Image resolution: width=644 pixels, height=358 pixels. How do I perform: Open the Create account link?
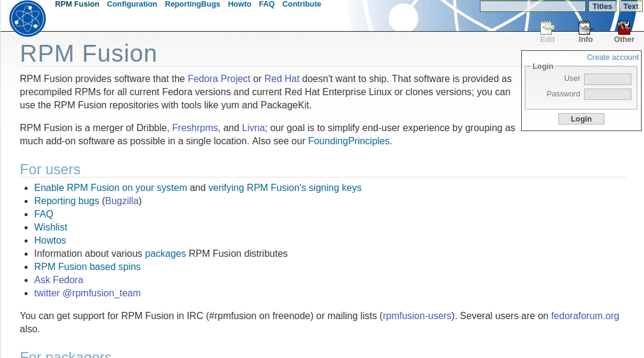(612, 57)
